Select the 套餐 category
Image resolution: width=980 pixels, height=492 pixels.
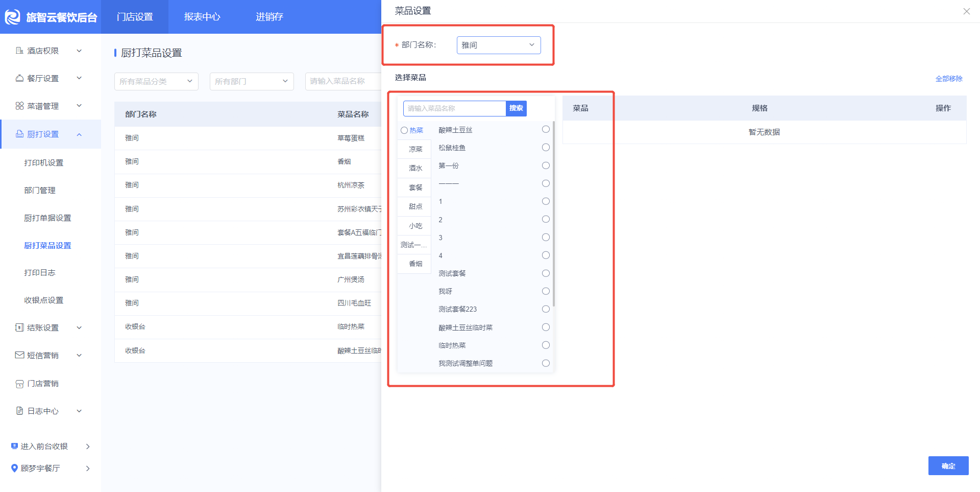(x=414, y=188)
